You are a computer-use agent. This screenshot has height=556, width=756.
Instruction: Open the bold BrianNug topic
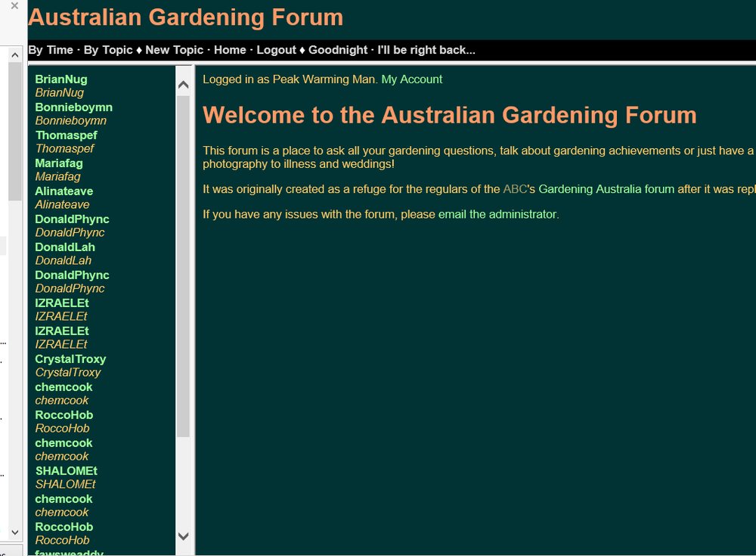(61, 79)
